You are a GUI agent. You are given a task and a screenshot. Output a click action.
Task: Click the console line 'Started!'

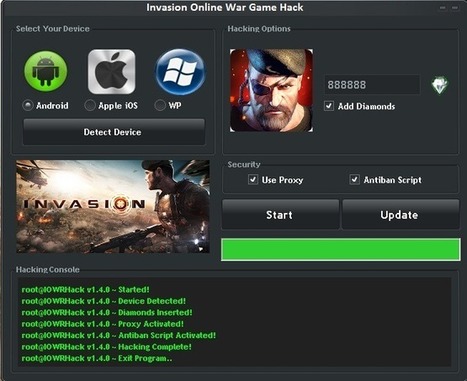click(x=85, y=289)
